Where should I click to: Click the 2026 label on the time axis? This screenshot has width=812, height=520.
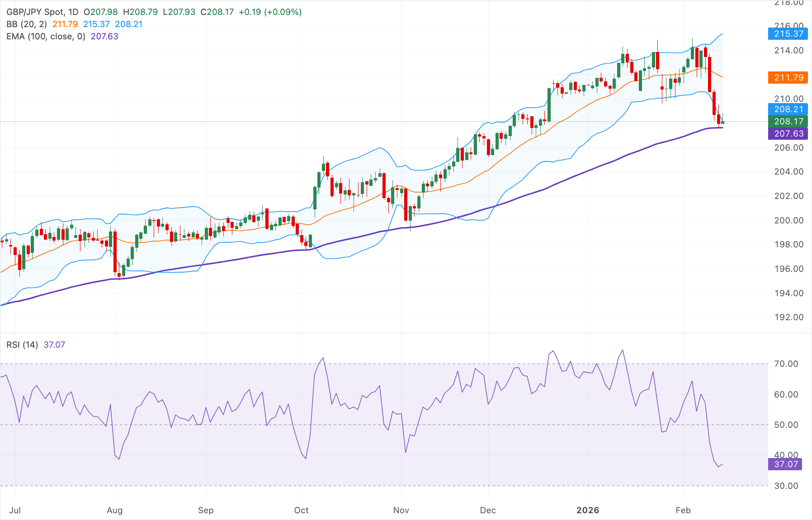(x=588, y=510)
